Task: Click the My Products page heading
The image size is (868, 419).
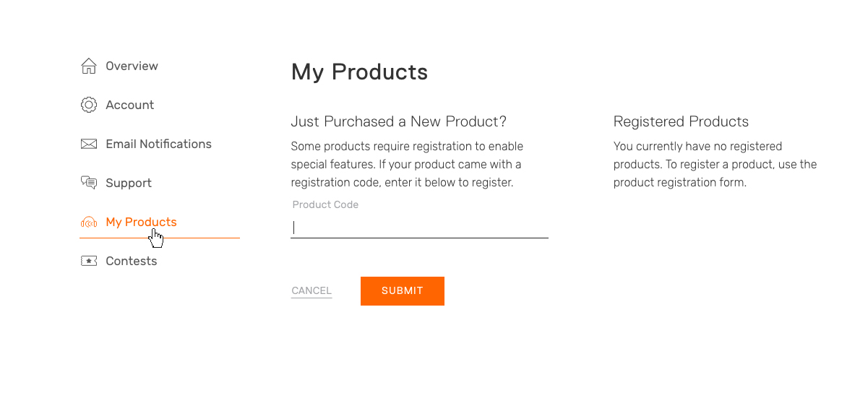Action: [x=359, y=72]
